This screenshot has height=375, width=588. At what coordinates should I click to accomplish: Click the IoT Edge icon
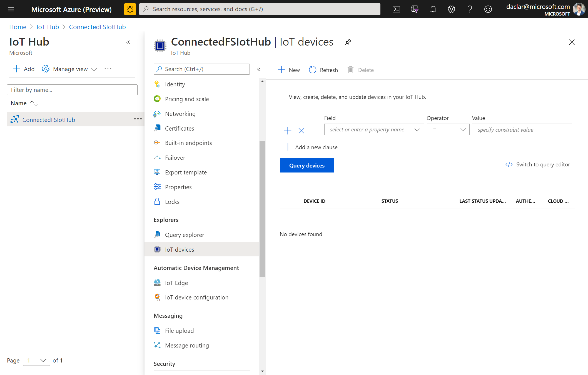[157, 282]
